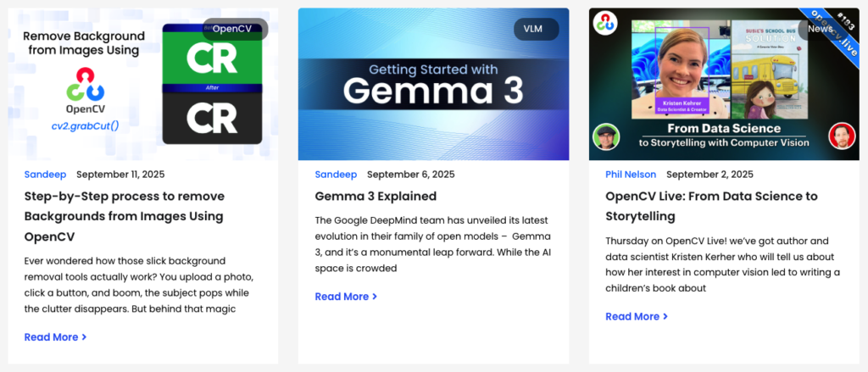
Task: Select the News category badge
Action: coord(820,29)
